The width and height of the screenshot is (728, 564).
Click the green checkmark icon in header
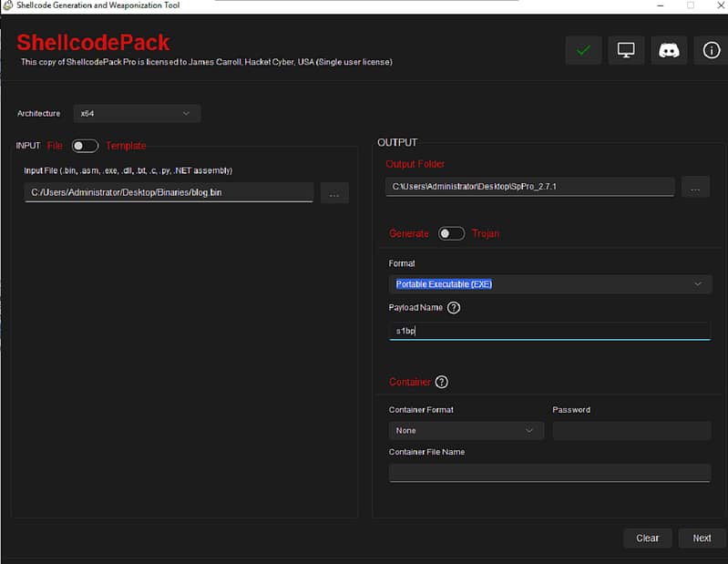583,50
